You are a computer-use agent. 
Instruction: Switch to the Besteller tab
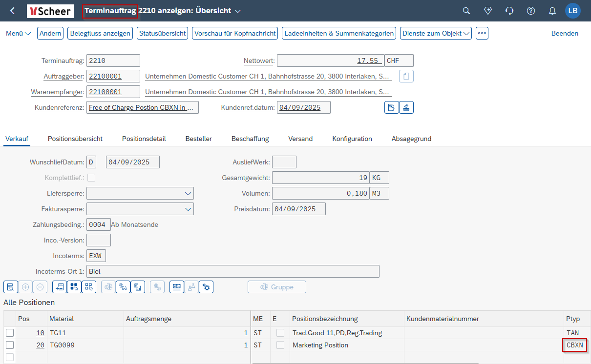click(x=199, y=139)
